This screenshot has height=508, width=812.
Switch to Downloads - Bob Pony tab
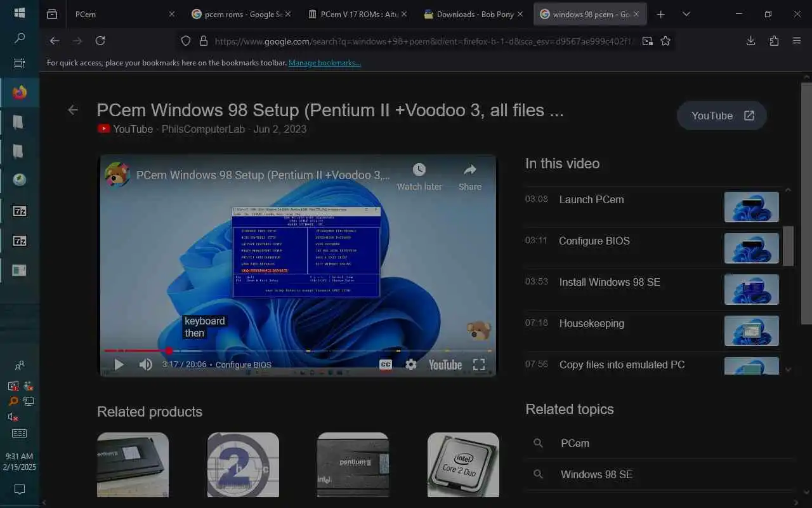[x=473, y=14]
